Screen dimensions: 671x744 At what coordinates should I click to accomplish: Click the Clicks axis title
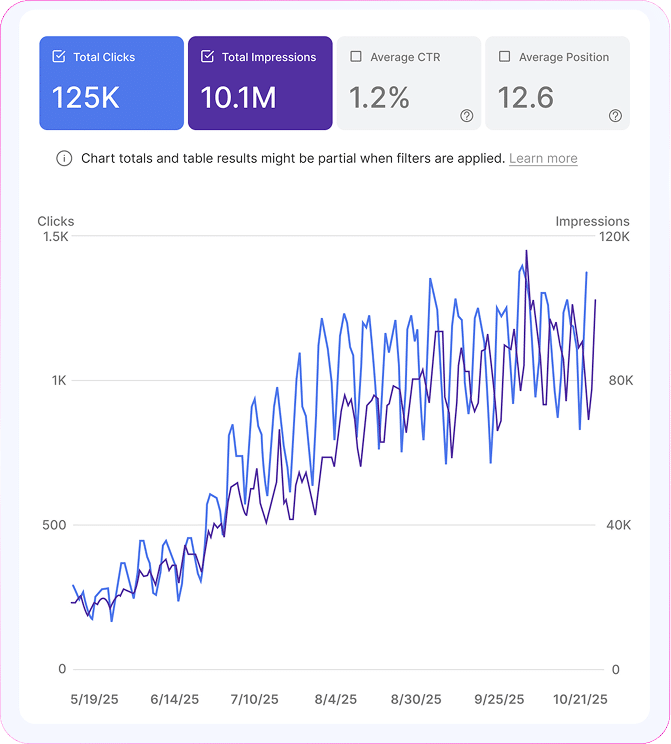[56, 221]
